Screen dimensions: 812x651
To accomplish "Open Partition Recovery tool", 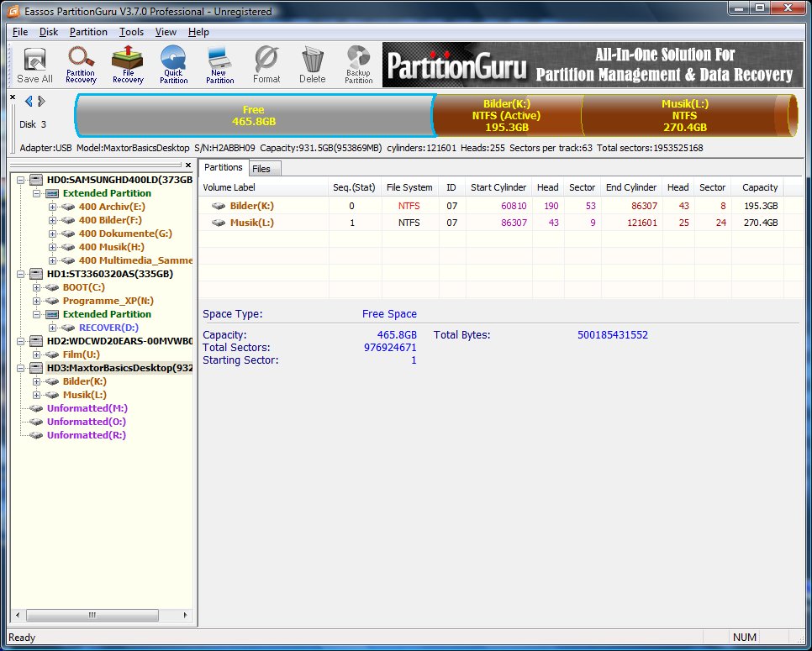I will [x=81, y=65].
